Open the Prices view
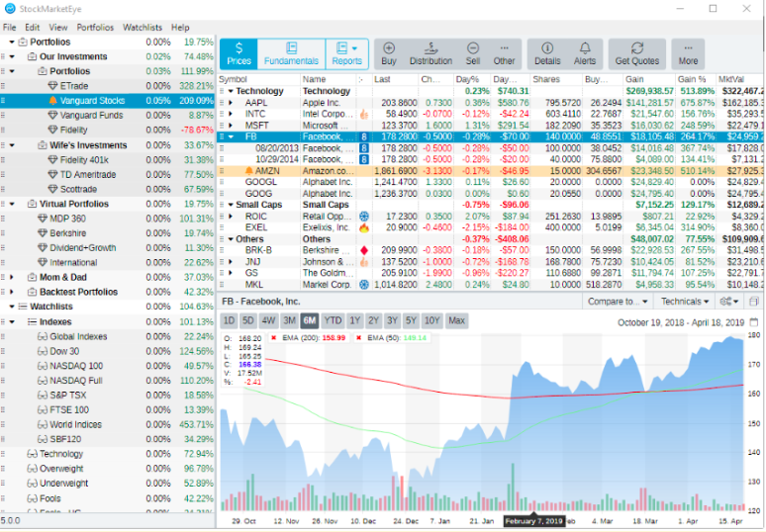 239,53
